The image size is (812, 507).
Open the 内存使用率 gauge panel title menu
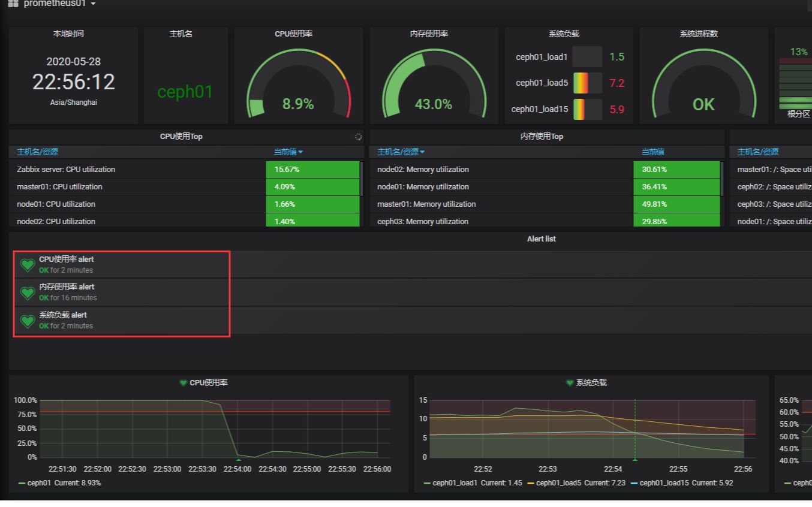coord(429,34)
